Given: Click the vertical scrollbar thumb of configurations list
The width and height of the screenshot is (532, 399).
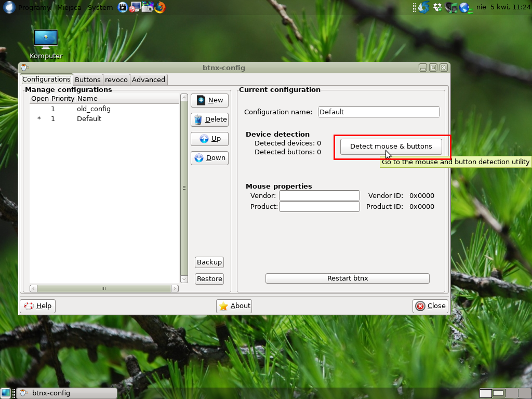Looking at the screenshot, I should pos(184,188).
